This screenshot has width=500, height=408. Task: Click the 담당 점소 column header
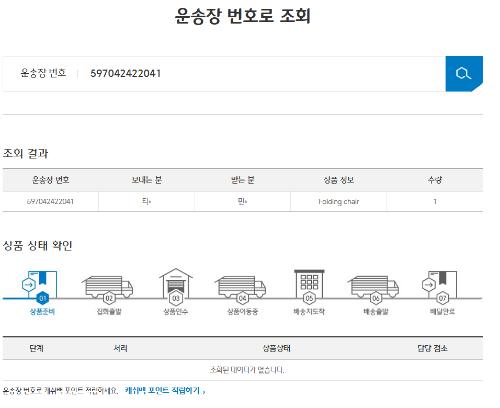pos(432,348)
